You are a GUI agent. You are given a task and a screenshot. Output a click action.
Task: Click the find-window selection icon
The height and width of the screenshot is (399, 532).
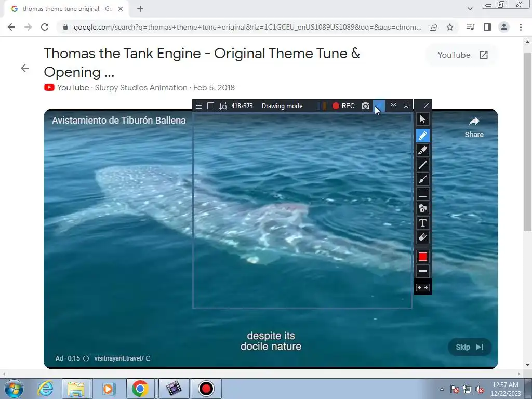(x=223, y=106)
